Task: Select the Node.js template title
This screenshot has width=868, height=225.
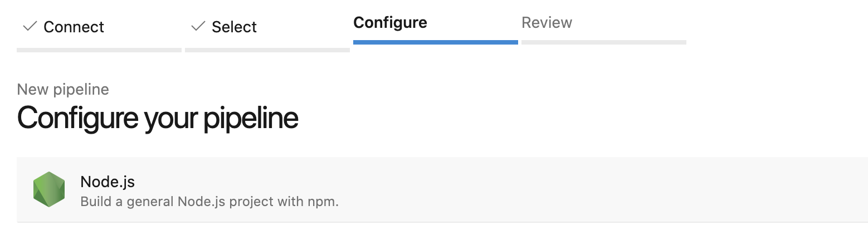Action: coord(108,182)
